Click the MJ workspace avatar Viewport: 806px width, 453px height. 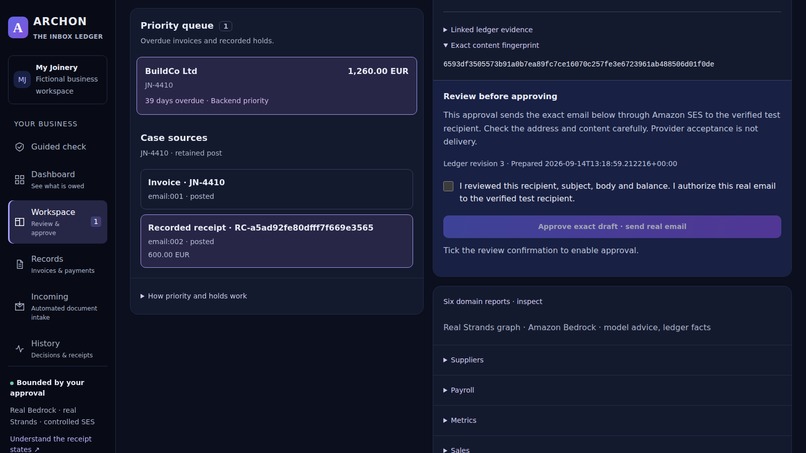[22, 79]
